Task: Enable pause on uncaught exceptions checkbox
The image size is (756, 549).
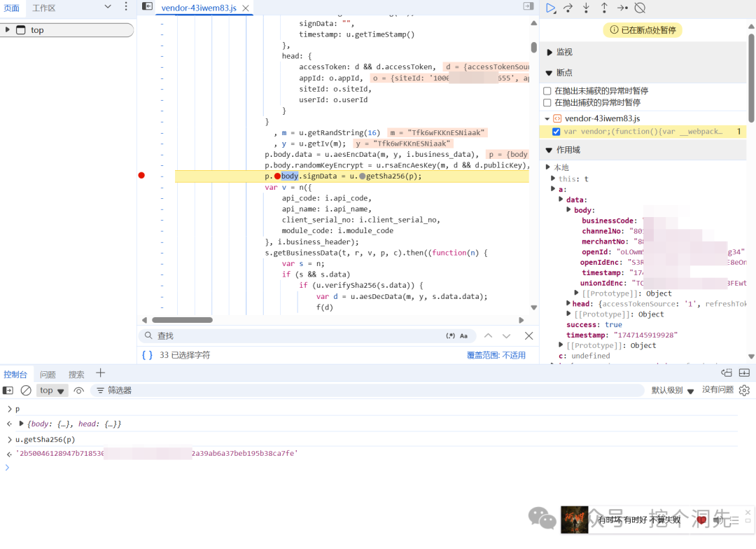Action: 547,91
